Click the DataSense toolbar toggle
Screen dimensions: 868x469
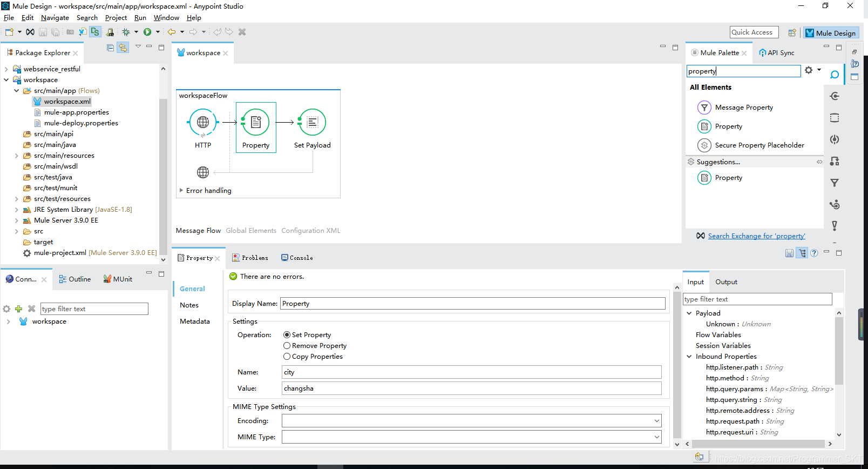(x=95, y=32)
